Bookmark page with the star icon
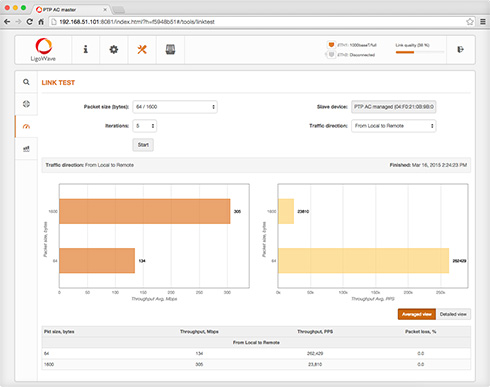Image resolution: width=490 pixels, height=387 pixels. click(x=470, y=22)
